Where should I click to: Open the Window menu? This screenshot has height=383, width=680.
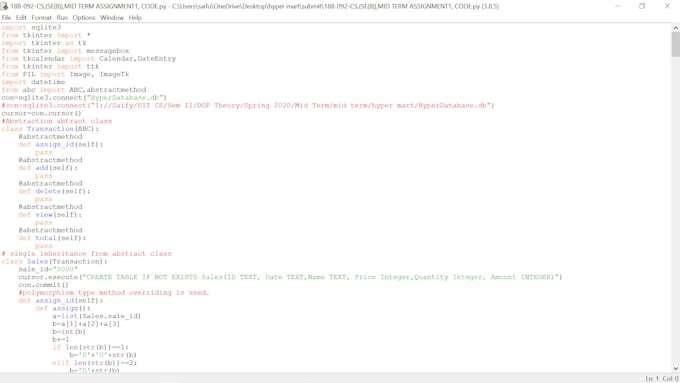pyautogui.click(x=112, y=18)
